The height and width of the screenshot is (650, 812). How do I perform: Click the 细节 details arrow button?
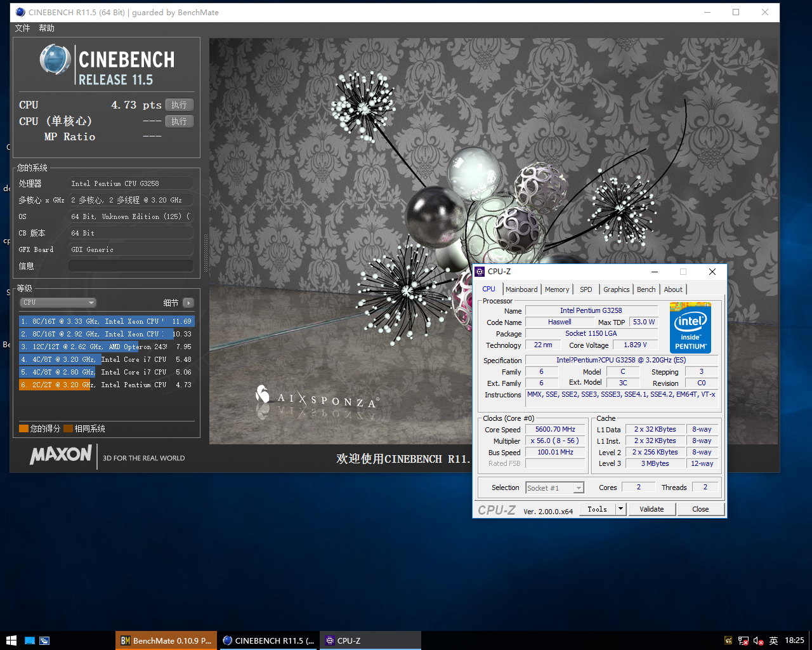(x=188, y=303)
